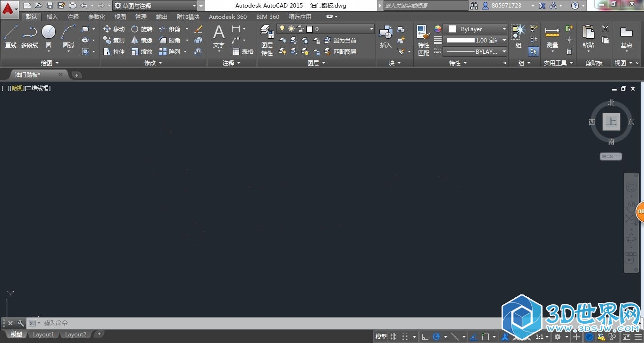Screen dimensions: 644x343
Task: Click the print icon in quick access toolbar
Action: (73, 6)
